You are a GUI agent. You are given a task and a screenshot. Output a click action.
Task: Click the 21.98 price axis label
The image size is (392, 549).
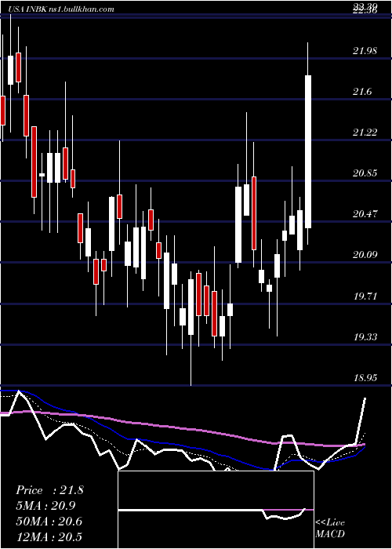coord(365,51)
